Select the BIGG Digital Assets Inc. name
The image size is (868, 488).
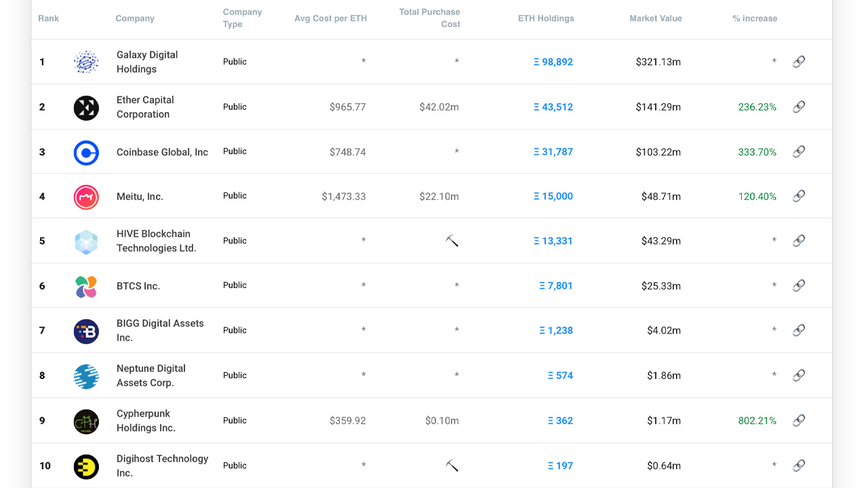point(160,331)
